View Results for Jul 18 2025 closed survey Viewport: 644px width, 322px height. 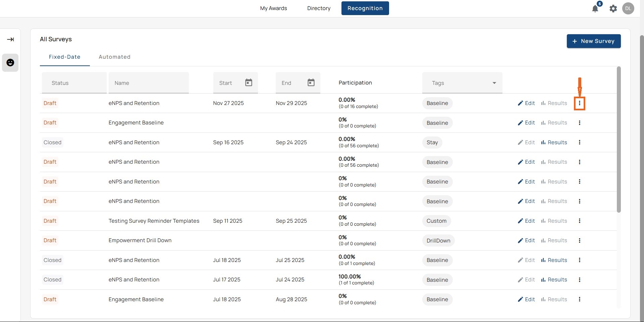[554, 260]
